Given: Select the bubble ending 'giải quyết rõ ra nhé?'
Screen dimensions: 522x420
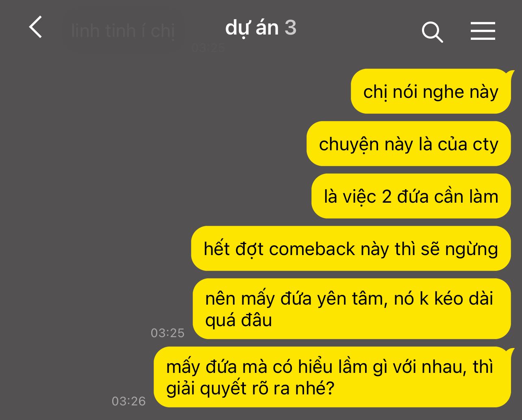Looking at the screenshot, I should click(x=332, y=377).
